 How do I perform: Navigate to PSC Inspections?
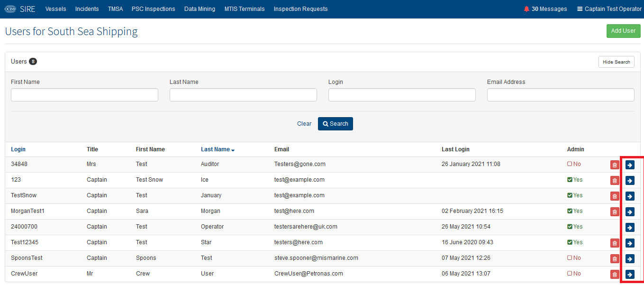coord(154,9)
